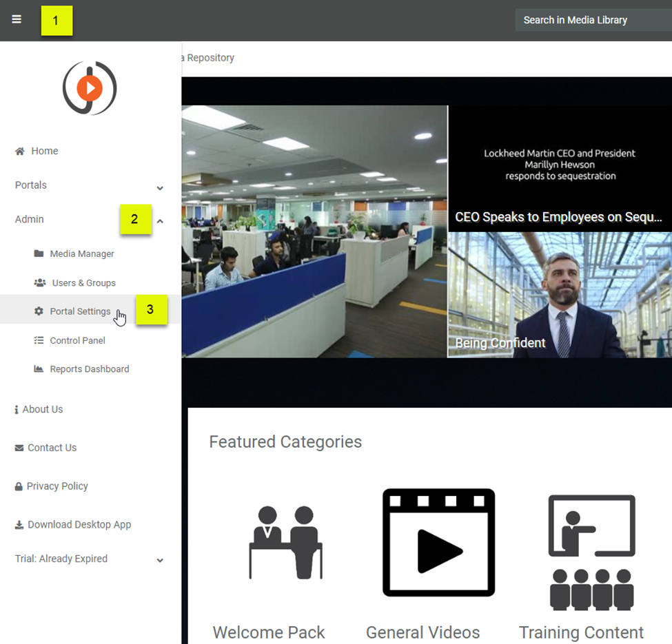Expand the Trial: Already Expired dropdown

pos(160,561)
